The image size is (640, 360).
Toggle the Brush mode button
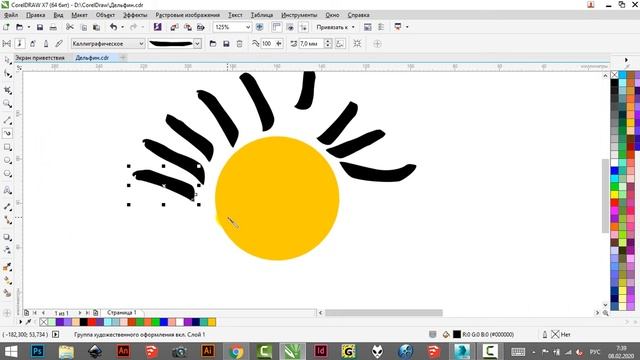pyautogui.click(x=20, y=43)
